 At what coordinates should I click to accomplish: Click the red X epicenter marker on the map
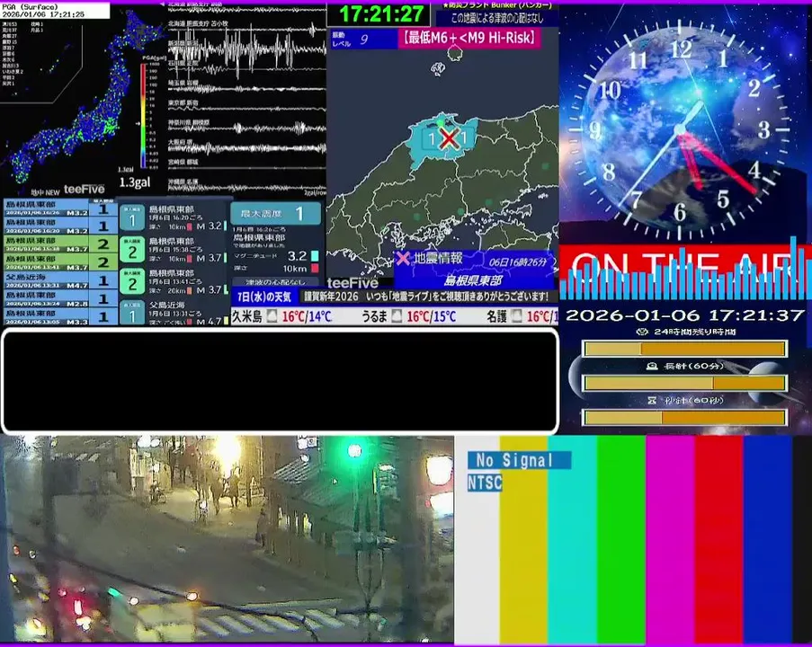449,138
